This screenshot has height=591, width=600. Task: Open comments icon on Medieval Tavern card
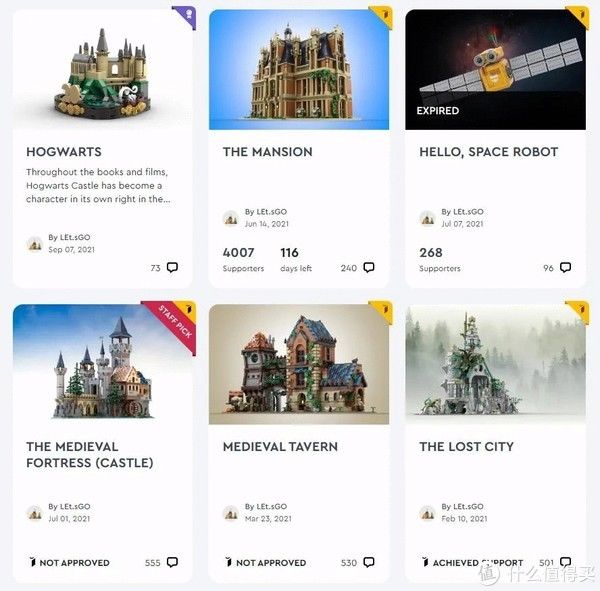coord(368,562)
